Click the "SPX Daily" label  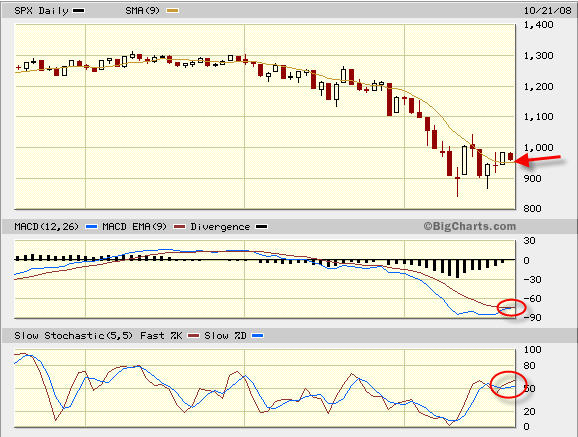coord(41,11)
